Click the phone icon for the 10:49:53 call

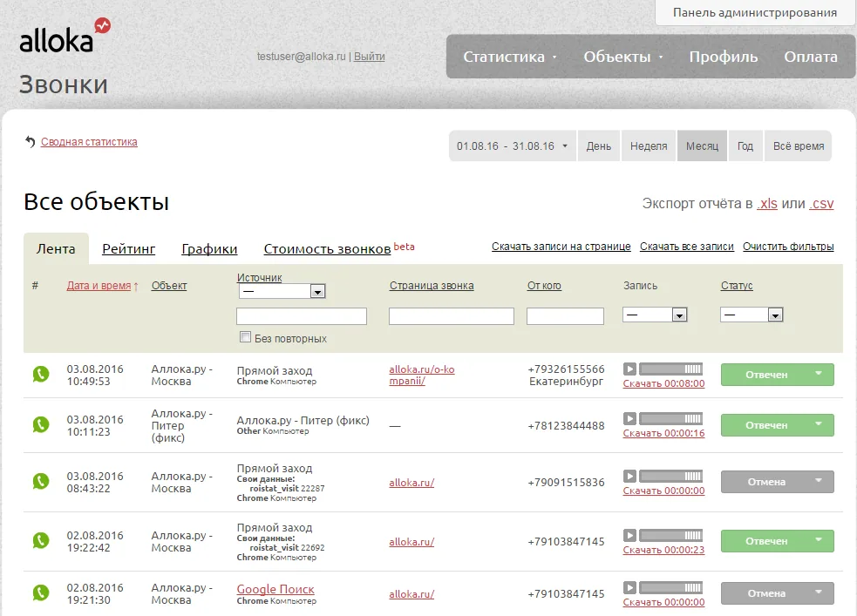point(41,374)
